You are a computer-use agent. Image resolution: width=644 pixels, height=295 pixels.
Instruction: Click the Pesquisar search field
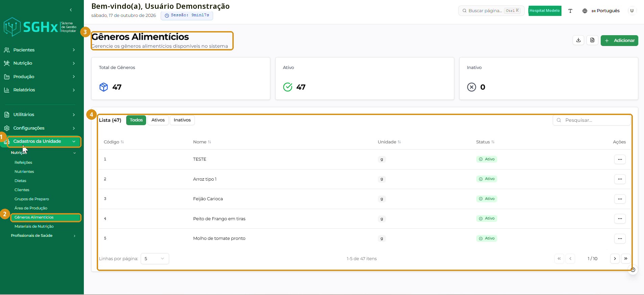(592, 120)
